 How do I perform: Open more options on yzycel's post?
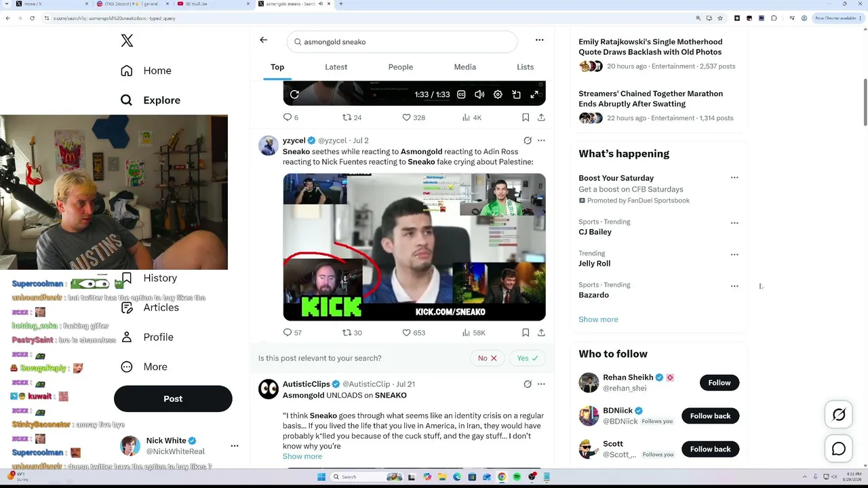(x=541, y=140)
